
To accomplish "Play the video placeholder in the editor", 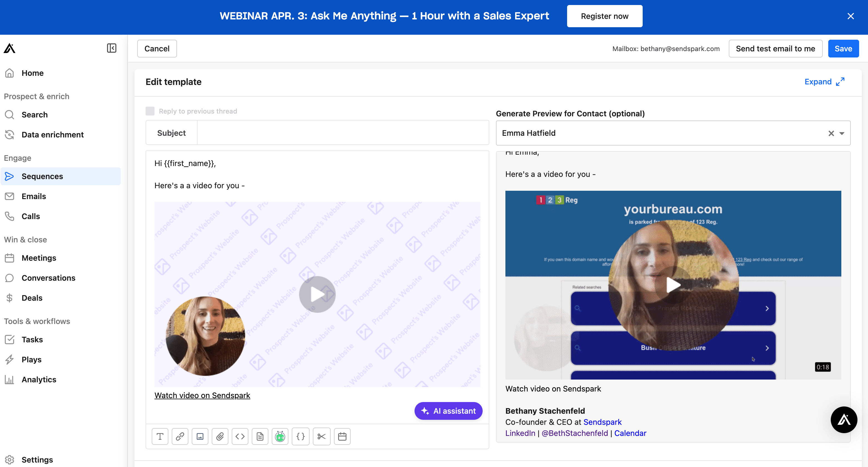I will [x=317, y=294].
